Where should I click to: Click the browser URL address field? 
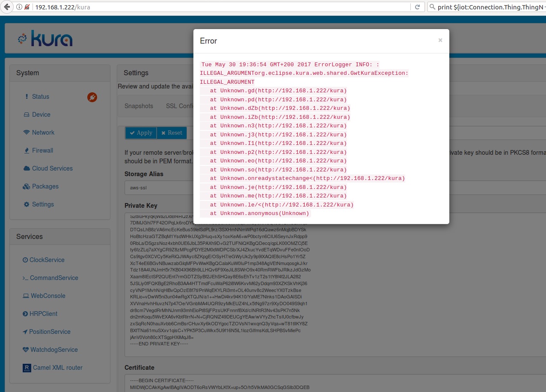(x=223, y=7)
